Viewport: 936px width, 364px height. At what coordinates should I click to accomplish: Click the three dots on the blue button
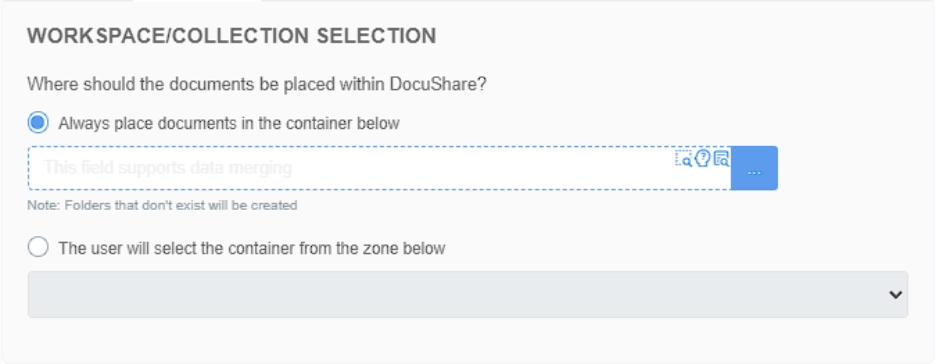pyautogui.click(x=755, y=172)
